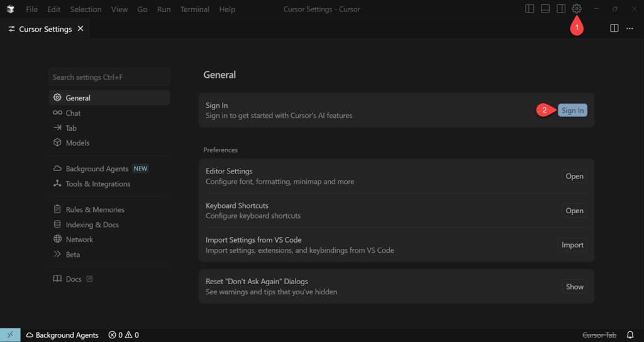Image resolution: width=644 pixels, height=342 pixels.
Task: Open the Terminal menu
Action: tap(195, 9)
